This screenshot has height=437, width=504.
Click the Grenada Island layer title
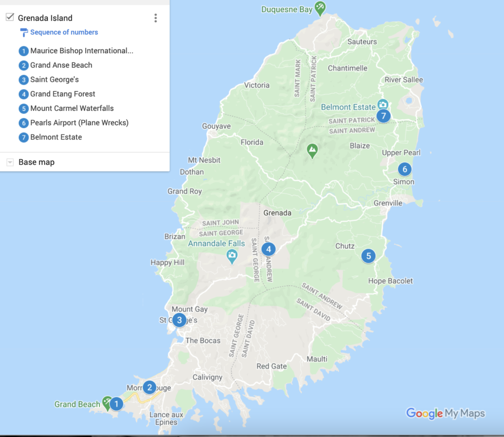[x=45, y=18]
